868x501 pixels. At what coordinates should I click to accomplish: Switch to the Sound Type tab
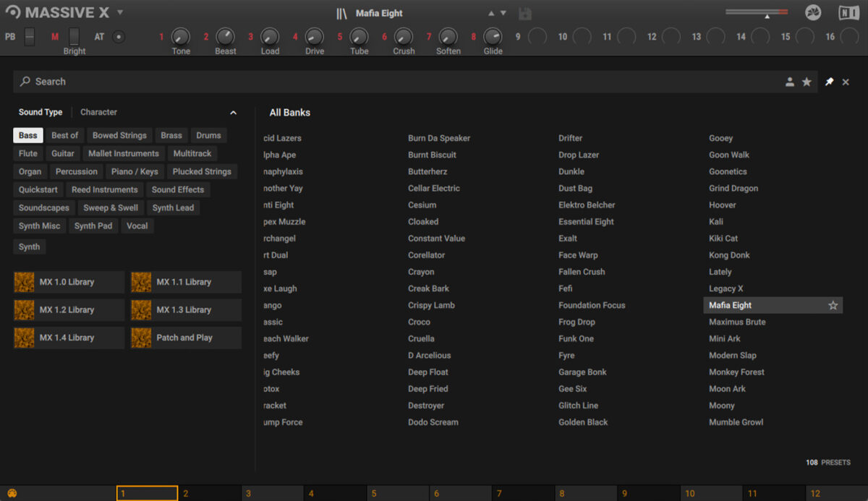pos(41,112)
